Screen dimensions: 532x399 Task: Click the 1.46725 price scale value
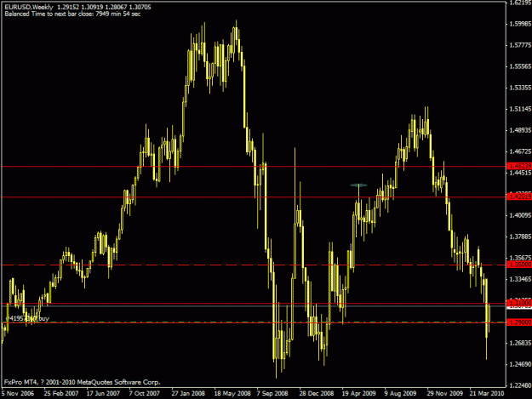coord(520,151)
